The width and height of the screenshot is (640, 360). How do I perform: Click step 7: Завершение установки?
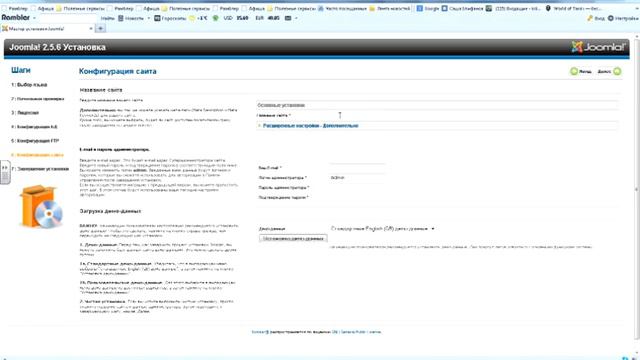[40, 169]
